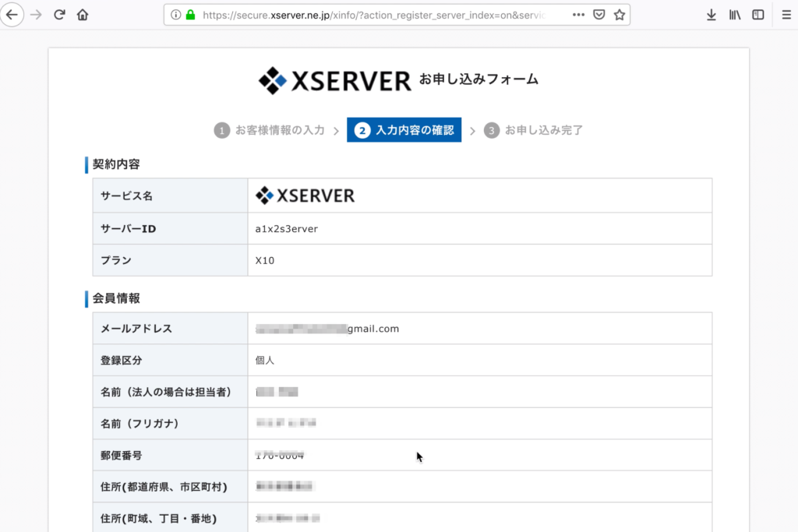Viewport: 798px width, 532px height.
Task: Click the home button in the toolbar
Action: point(82,14)
